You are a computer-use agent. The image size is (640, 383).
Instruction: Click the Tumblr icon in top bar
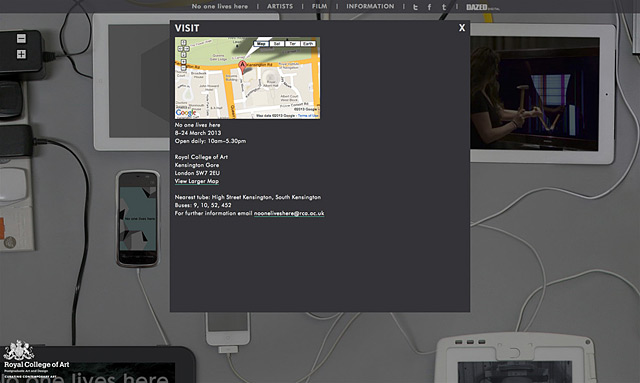[x=444, y=7]
